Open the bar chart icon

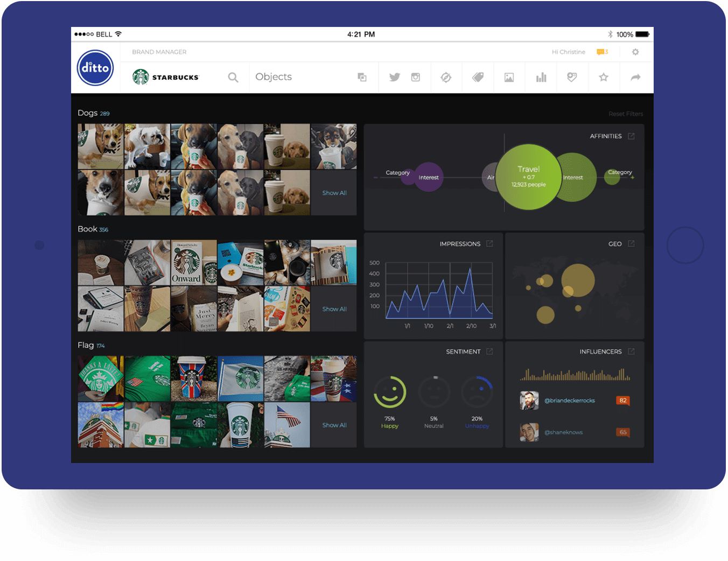coord(541,78)
